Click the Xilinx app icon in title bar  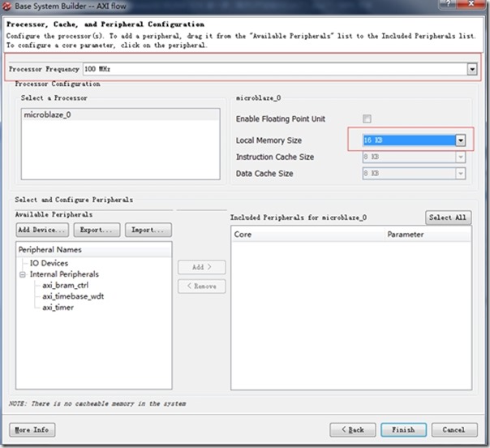pos(6,6)
